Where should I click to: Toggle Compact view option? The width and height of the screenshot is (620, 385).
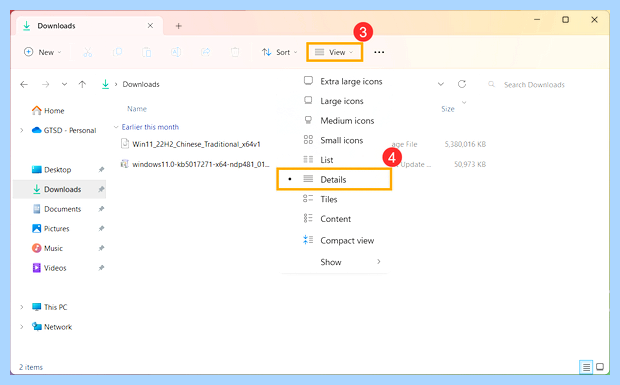point(338,240)
